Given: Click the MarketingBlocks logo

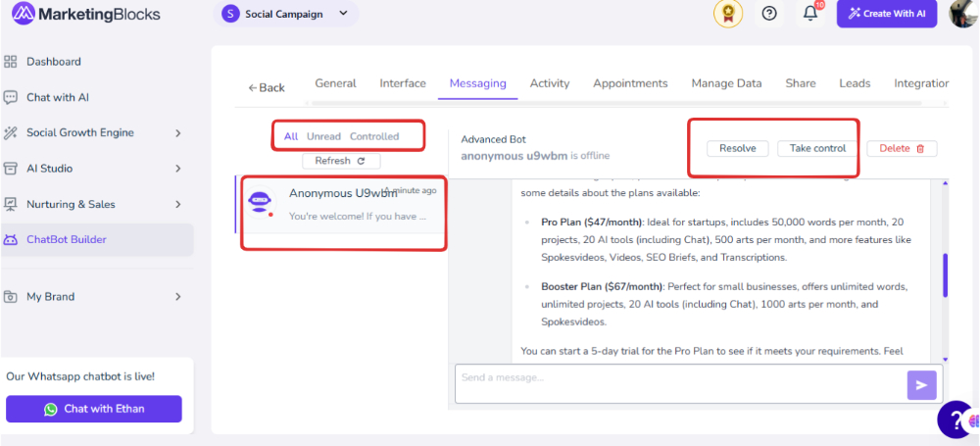Looking at the screenshot, I should coord(85,14).
